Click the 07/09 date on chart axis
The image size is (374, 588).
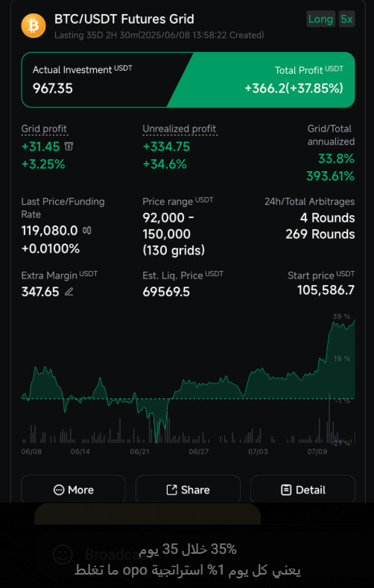pos(317,452)
